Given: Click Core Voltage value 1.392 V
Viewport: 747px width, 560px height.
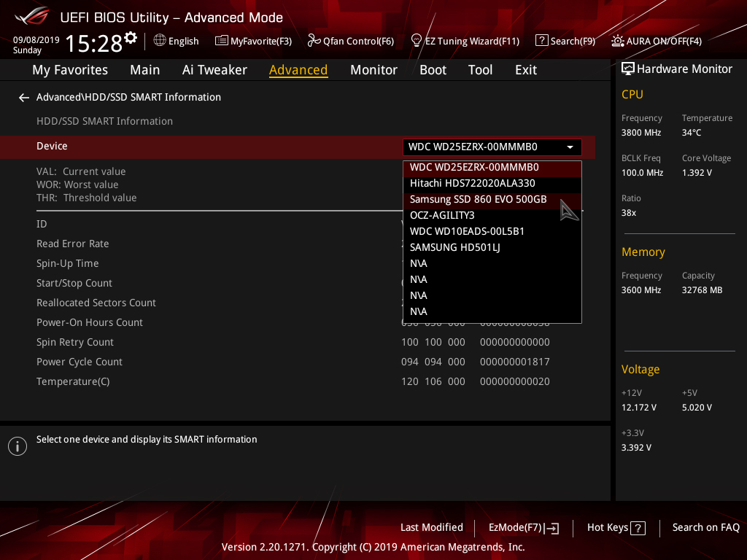Looking at the screenshot, I should point(697,173).
